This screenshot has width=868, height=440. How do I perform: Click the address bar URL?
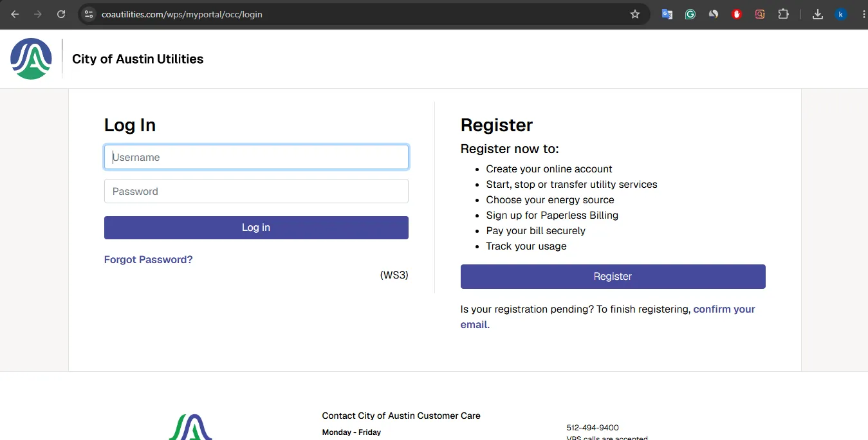182,14
